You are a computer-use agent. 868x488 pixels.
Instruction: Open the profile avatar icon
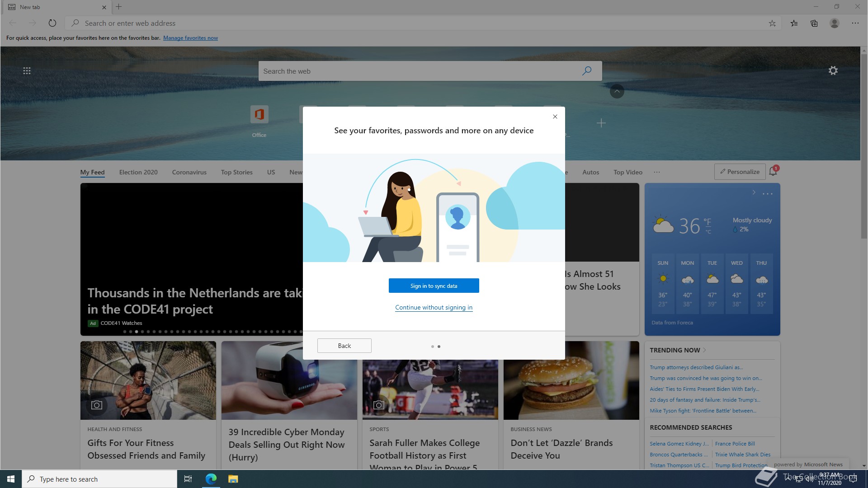(835, 23)
